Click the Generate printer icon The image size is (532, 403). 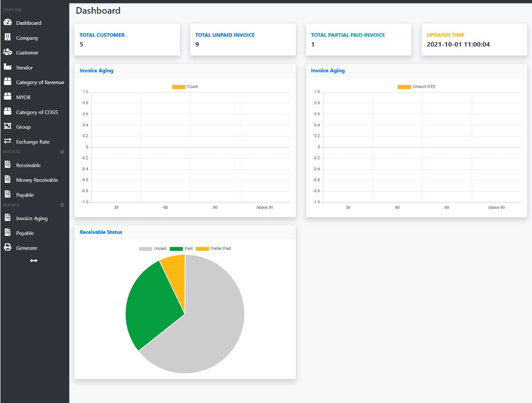tap(8, 248)
